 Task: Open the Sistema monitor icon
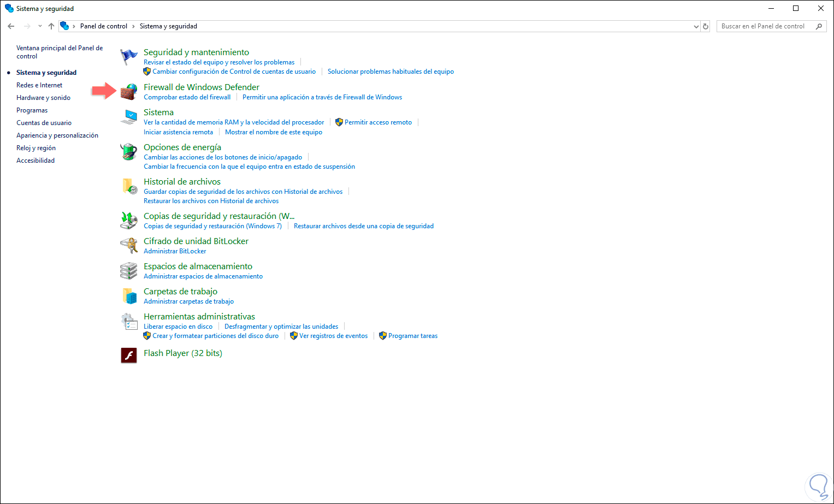[129, 117]
